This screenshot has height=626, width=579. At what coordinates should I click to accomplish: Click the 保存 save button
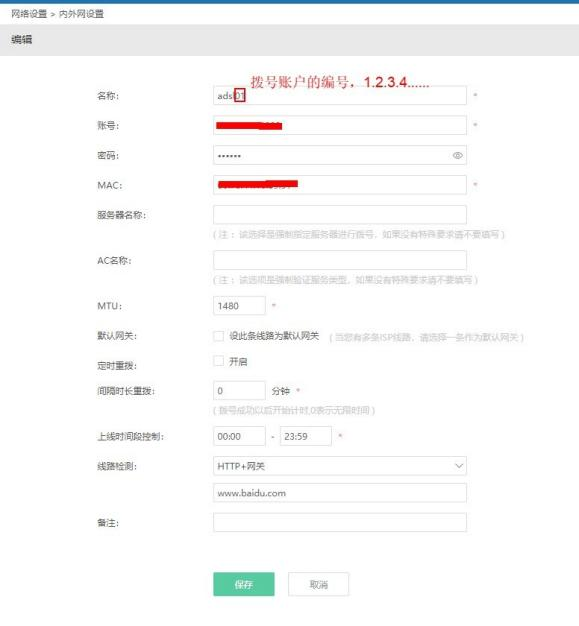pos(244,584)
